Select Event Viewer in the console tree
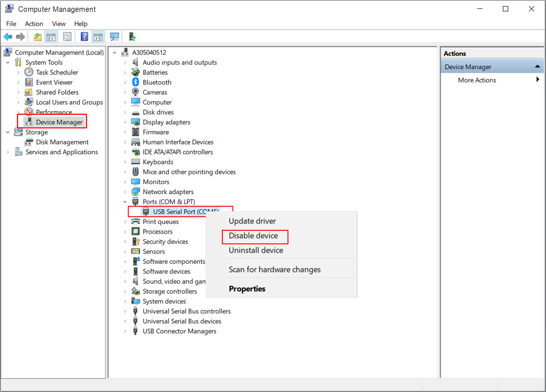Image resolution: width=546 pixels, height=392 pixels. coord(54,82)
